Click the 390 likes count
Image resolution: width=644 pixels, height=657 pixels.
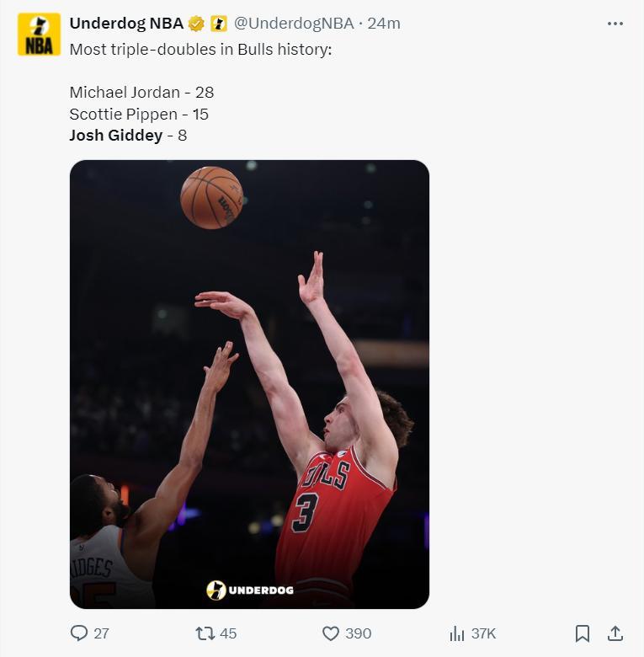tap(358, 633)
